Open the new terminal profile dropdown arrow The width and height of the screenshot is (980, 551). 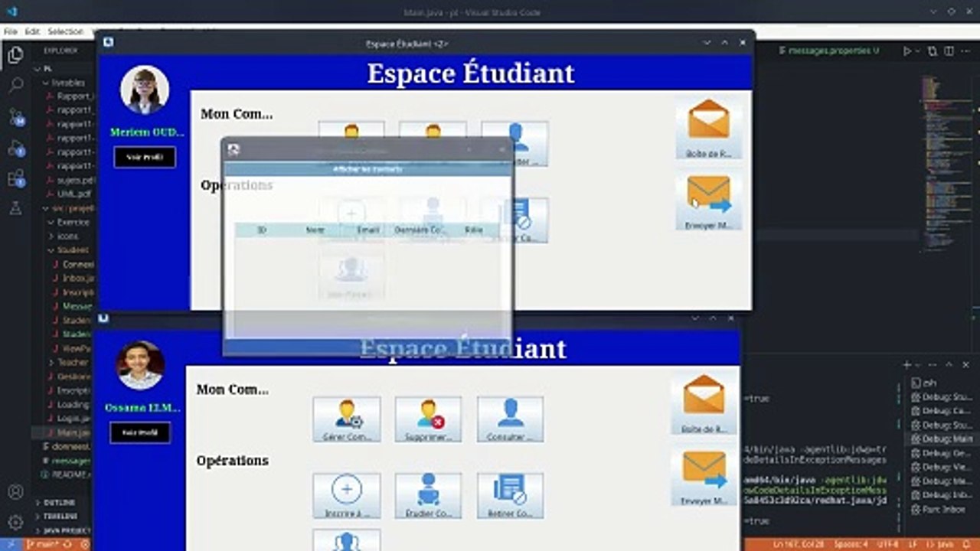pos(918,365)
